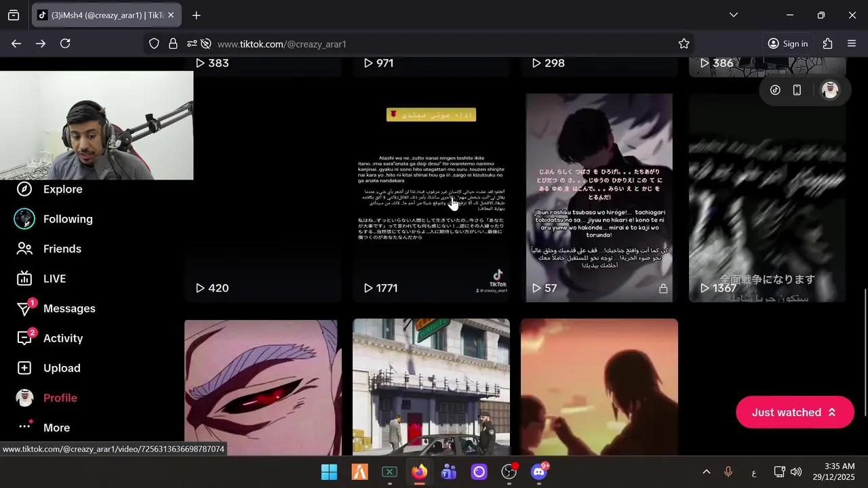Open Firefox extensions menu

[827, 43]
